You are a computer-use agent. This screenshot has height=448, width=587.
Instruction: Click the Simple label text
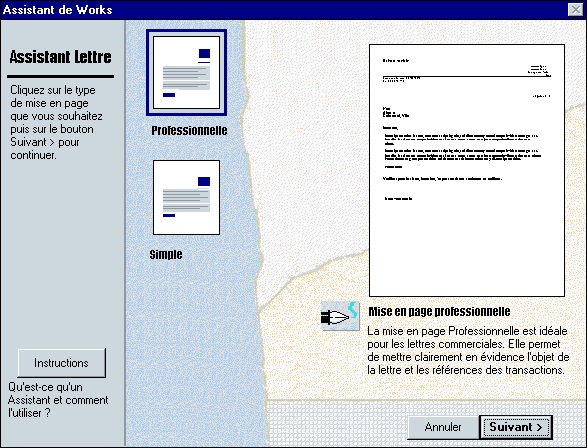166,255
